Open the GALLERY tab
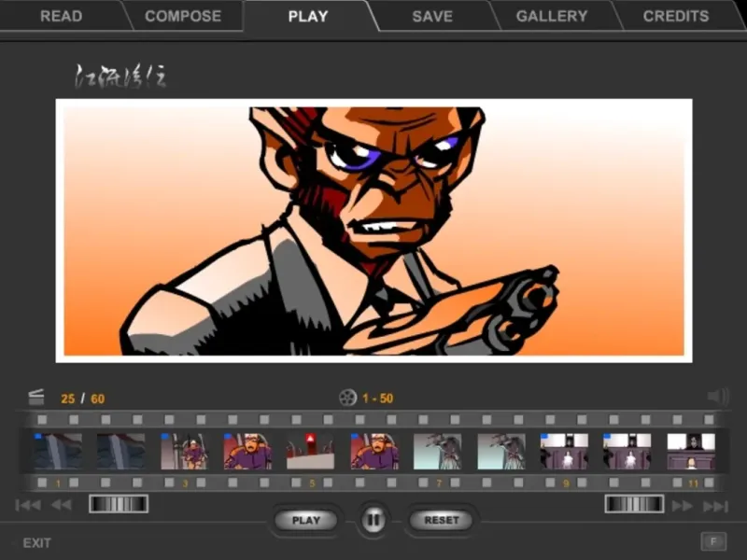 [x=552, y=16]
